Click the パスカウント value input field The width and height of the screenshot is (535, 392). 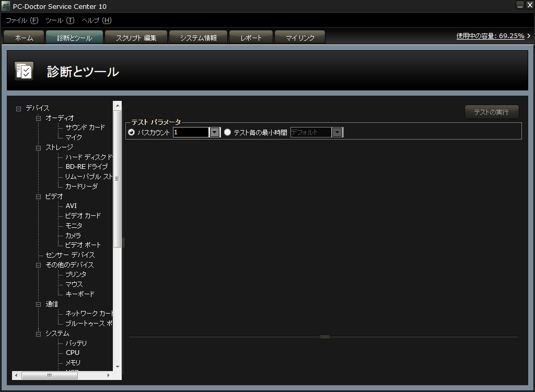pyautogui.click(x=191, y=132)
